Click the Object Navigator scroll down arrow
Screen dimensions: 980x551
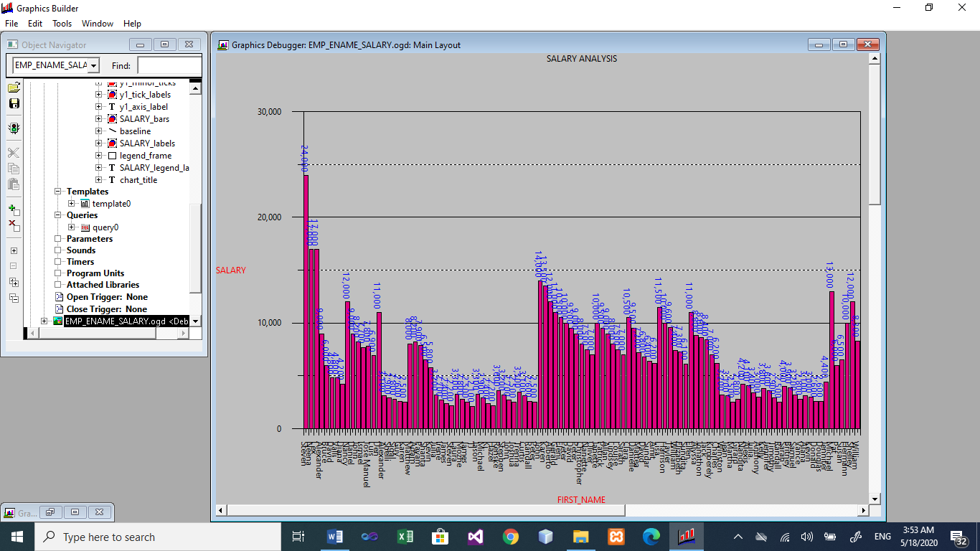point(195,321)
